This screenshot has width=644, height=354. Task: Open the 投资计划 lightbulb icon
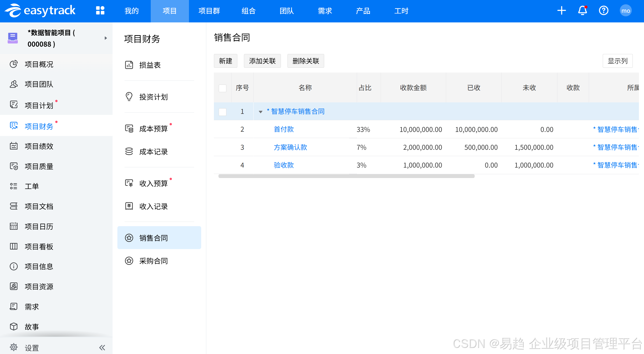click(x=129, y=97)
